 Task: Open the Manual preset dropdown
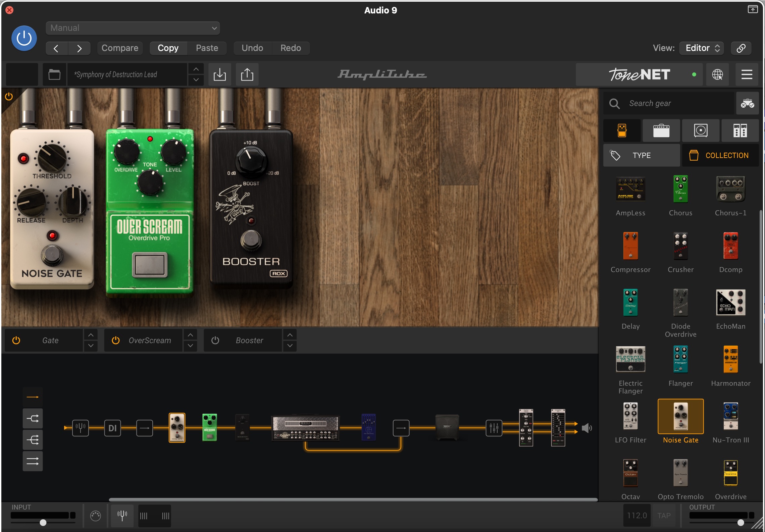tap(133, 28)
